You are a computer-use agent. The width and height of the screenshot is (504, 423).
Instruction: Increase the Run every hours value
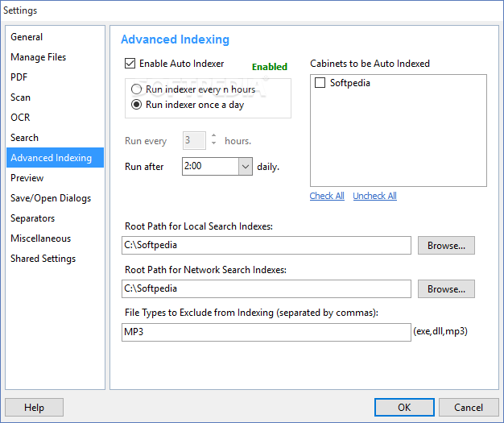pos(213,135)
